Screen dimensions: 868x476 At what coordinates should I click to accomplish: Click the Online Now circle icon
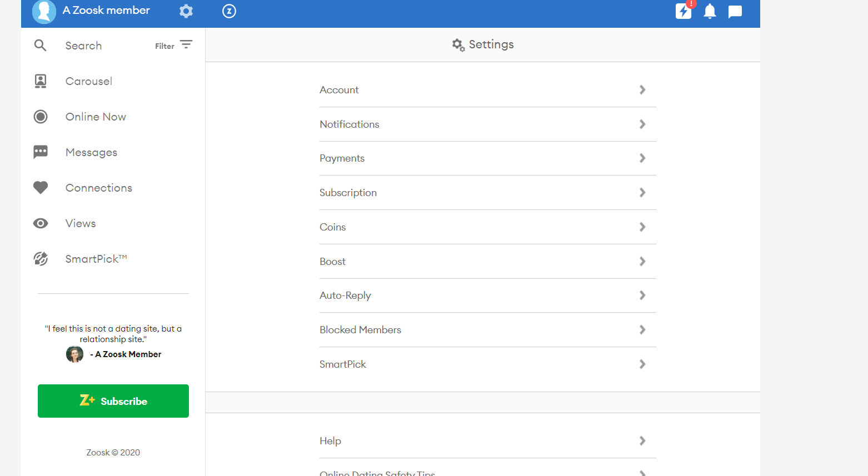(x=41, y=117)
